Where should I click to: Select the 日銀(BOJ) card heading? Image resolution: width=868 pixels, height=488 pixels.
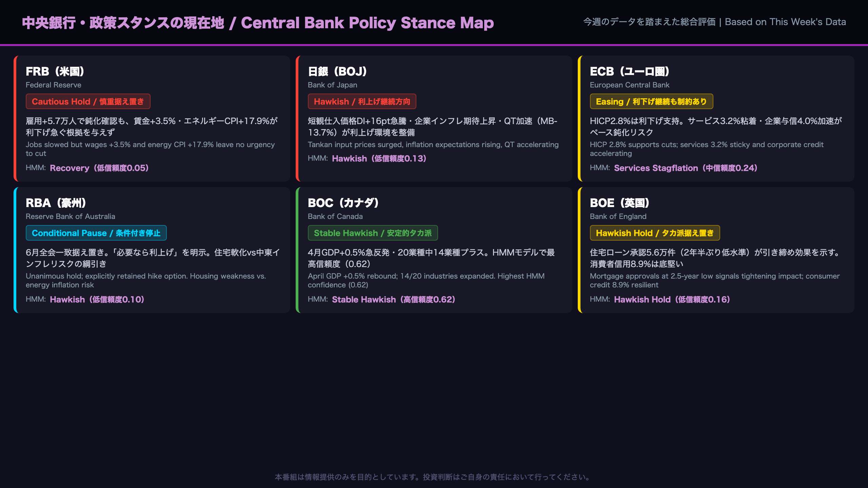pos(338,72)
